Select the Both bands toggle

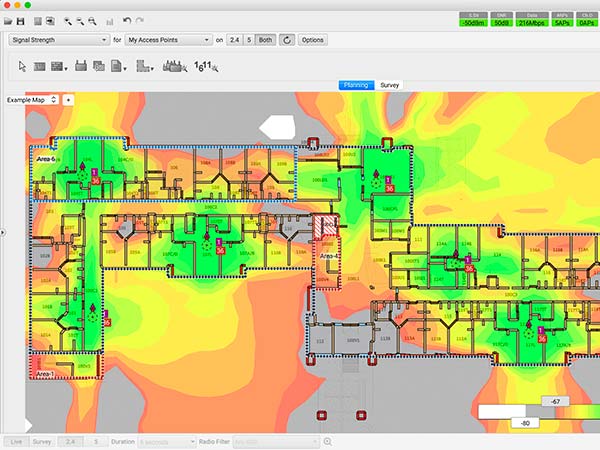pos(267,40)
